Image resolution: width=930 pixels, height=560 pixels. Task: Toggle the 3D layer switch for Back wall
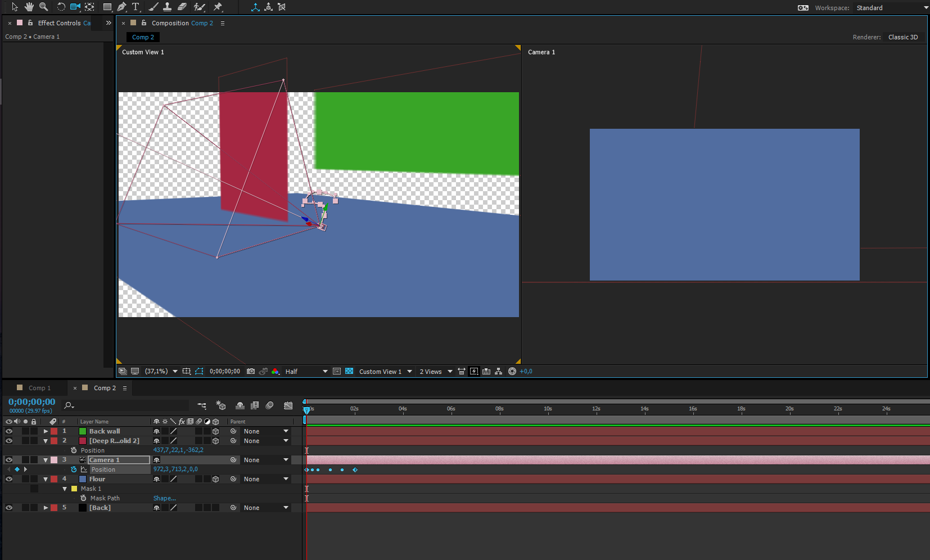215,431
